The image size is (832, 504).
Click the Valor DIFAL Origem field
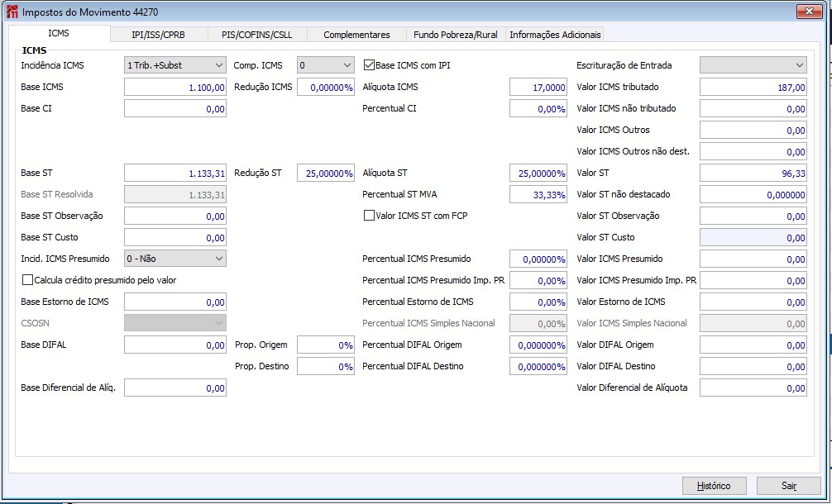click(753, 345)
